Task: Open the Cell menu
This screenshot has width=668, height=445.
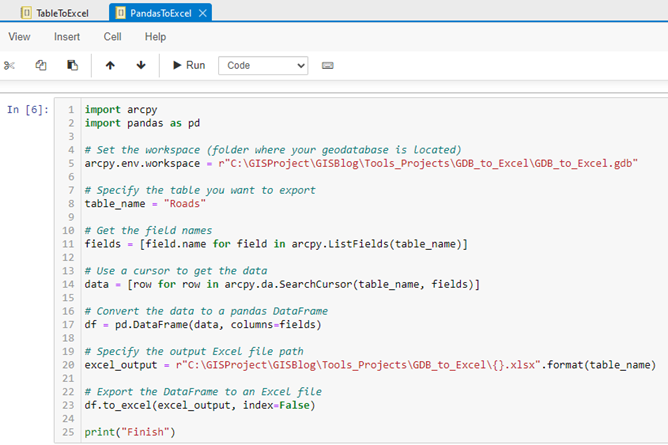Action: (112, 37)
